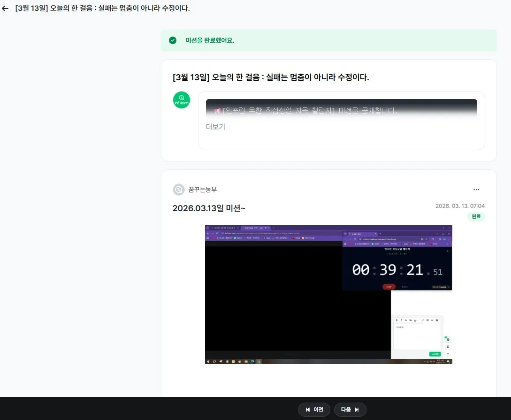This screenshot has height=420, width=511.
Task: Apply italic formatting in the comment toolbar
Action: [401, 320]
